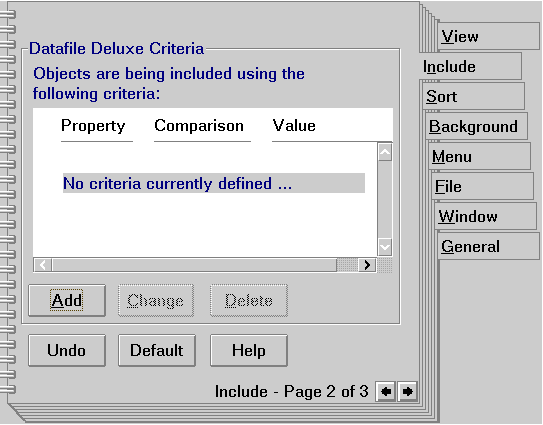
Task: Click the Undo button
Action: point(67,350)
